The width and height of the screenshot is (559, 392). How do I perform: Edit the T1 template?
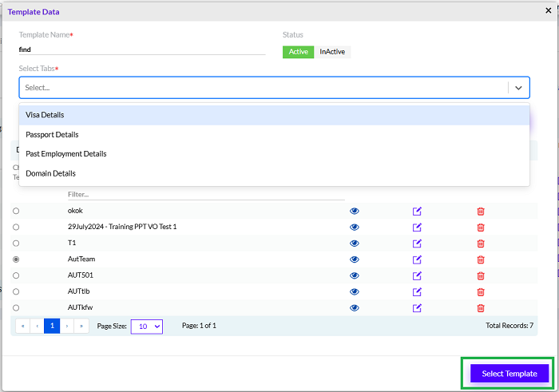point(417,244)
